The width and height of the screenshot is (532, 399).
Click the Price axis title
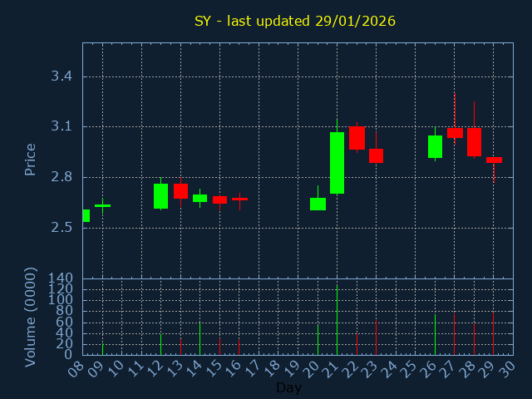[x=31, y=160]
